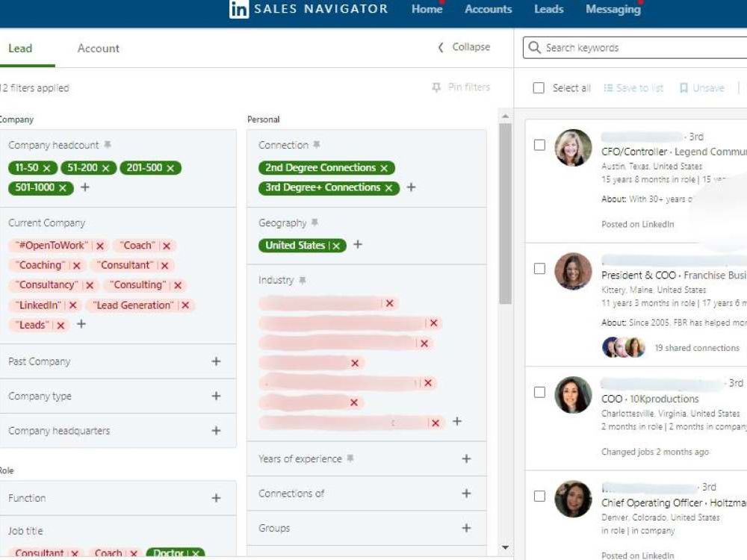Open 19 shared connections link
This screenshot has width=747, height=560.
(x=697, y=348)
